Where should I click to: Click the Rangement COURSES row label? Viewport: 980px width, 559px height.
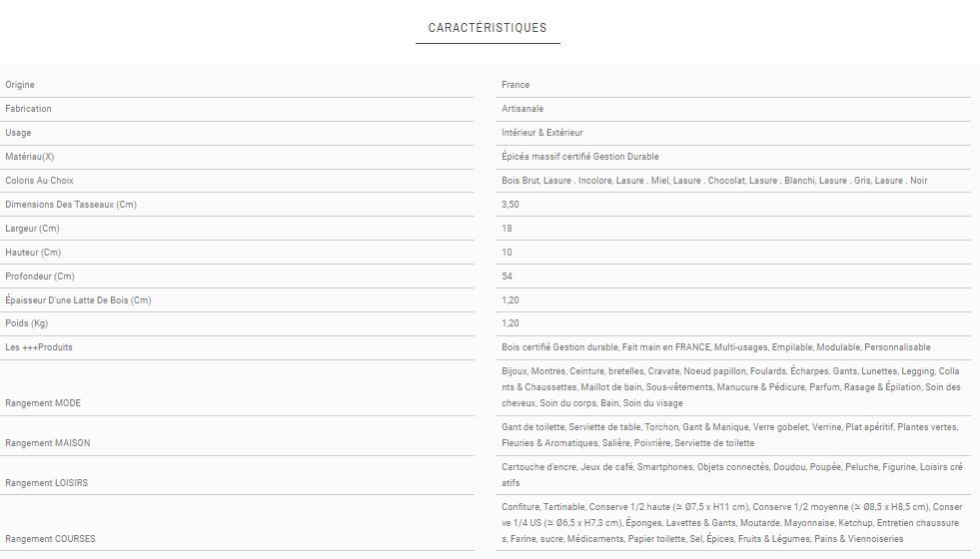click(50, 539)
